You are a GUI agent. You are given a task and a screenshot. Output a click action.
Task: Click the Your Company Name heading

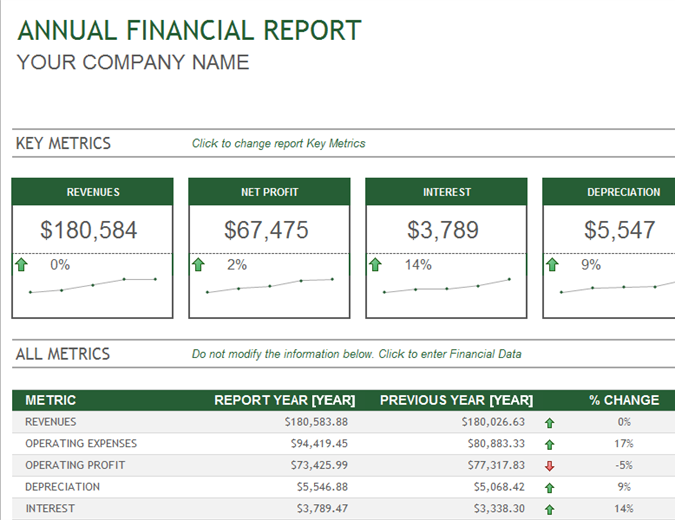(x=133, y=63)
